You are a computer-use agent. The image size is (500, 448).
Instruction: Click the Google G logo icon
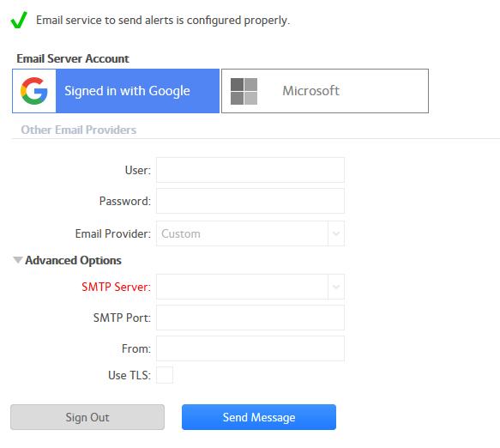(34, 91)
